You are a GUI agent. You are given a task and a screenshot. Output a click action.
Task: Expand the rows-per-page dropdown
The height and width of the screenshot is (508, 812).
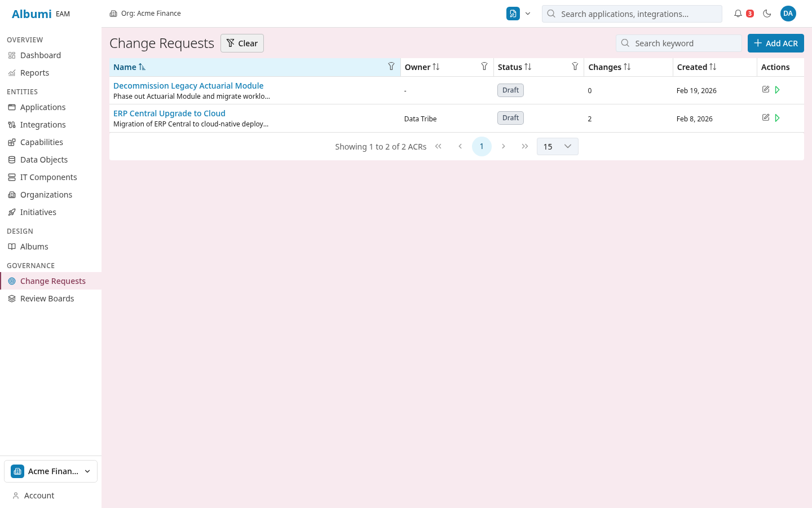557,147
